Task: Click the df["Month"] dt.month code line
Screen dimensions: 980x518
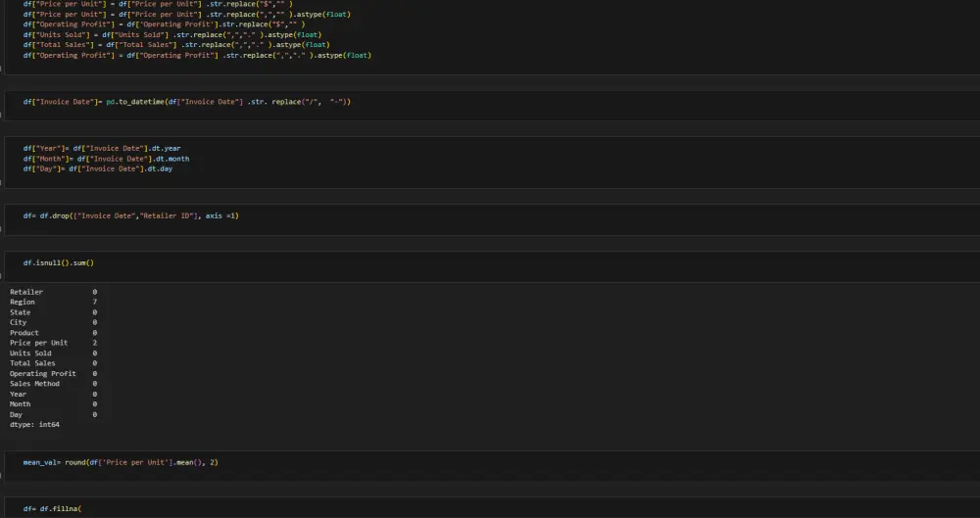Action: tap(106, 159)
